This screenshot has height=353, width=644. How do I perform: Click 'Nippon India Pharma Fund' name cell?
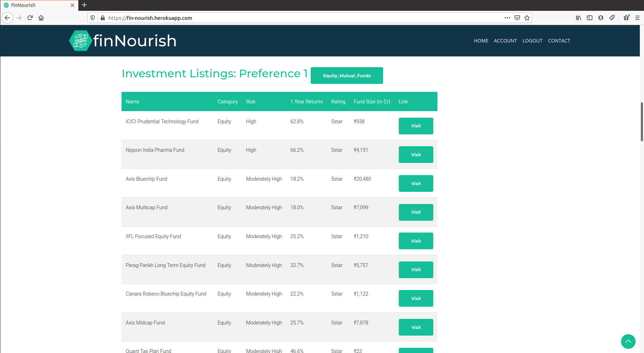[x=155, y=150]
